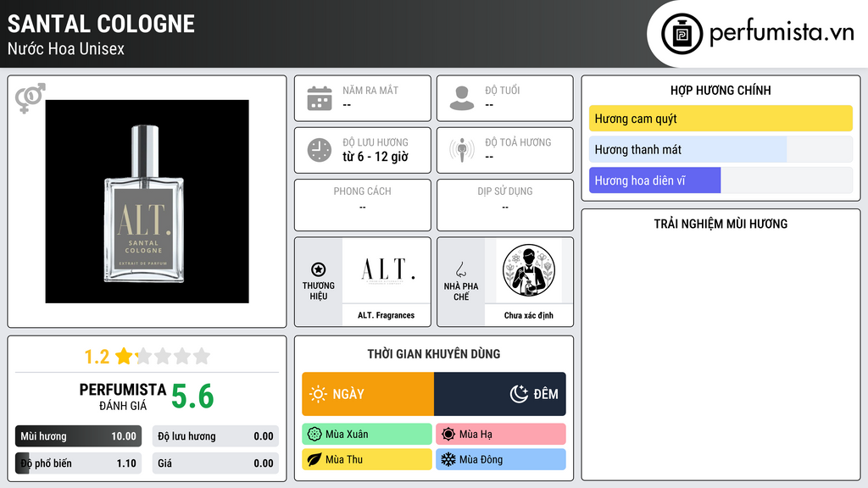Open the ALT. Fragrances brand link
The width and height of the screenshot is (868, 488).
coord(386,315)
